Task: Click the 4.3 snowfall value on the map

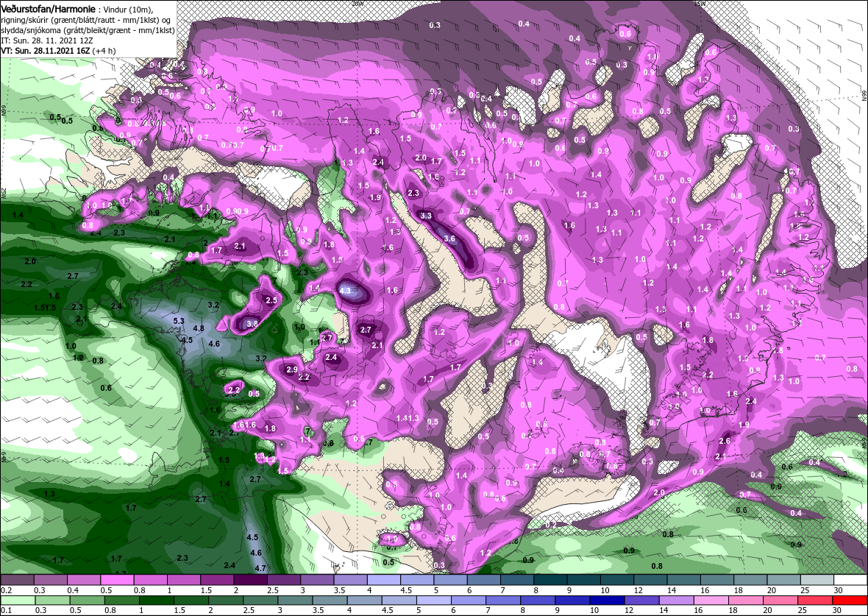Action: (345, 290)
